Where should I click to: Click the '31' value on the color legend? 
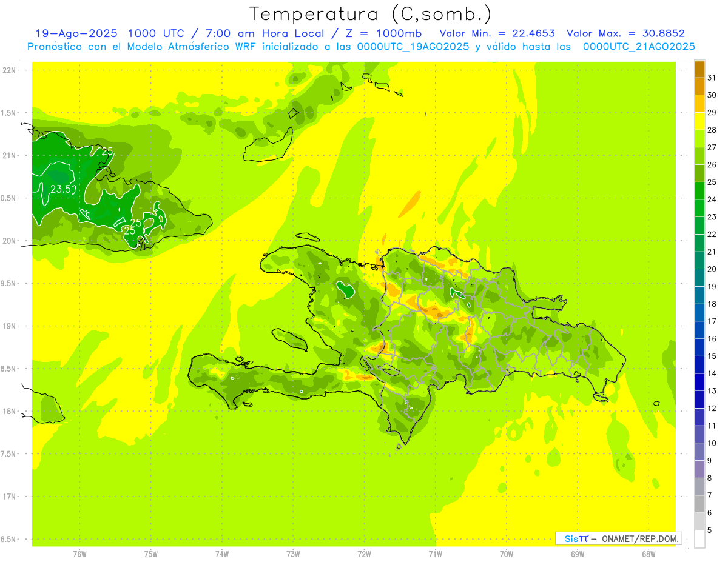pos(712,78)
